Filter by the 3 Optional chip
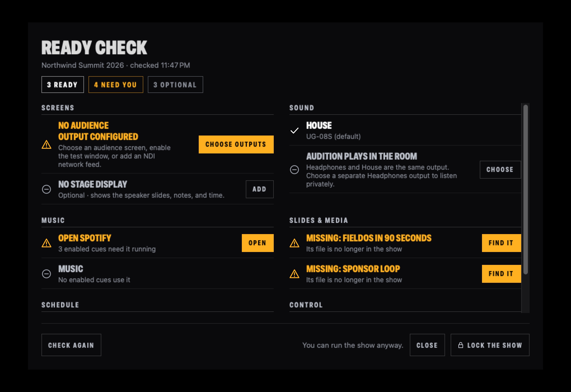 [x=175, y=85]
